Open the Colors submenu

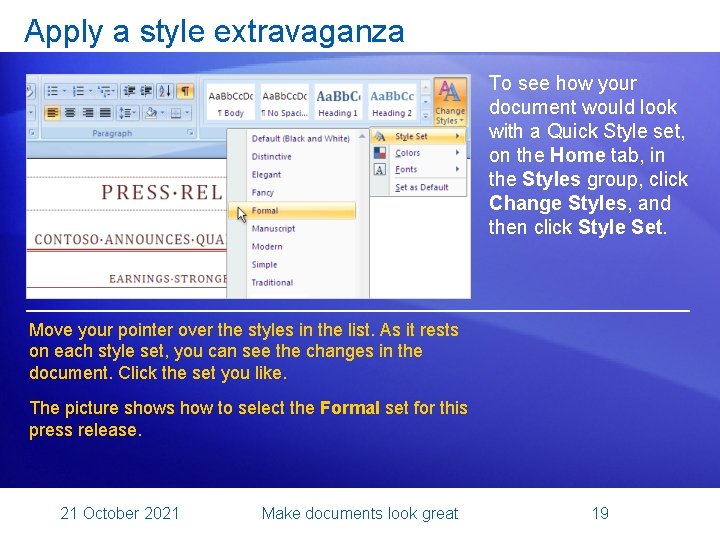[418, 153]
